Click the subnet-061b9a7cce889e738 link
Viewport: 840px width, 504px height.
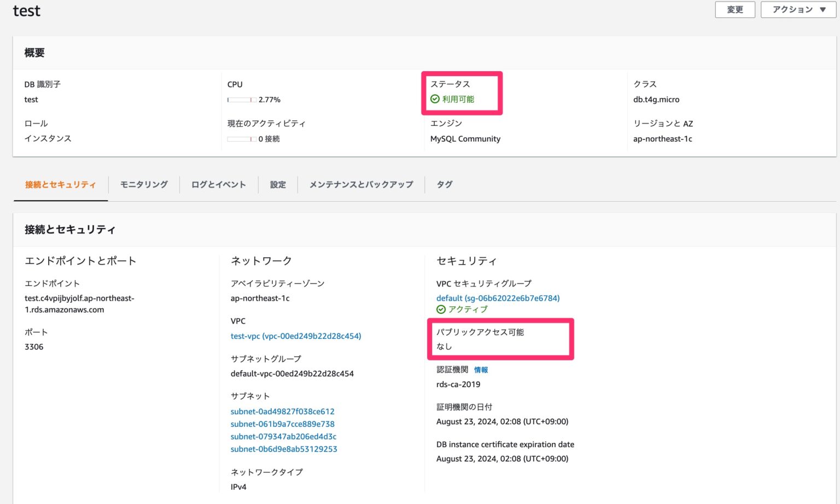[x=282, y=424]
